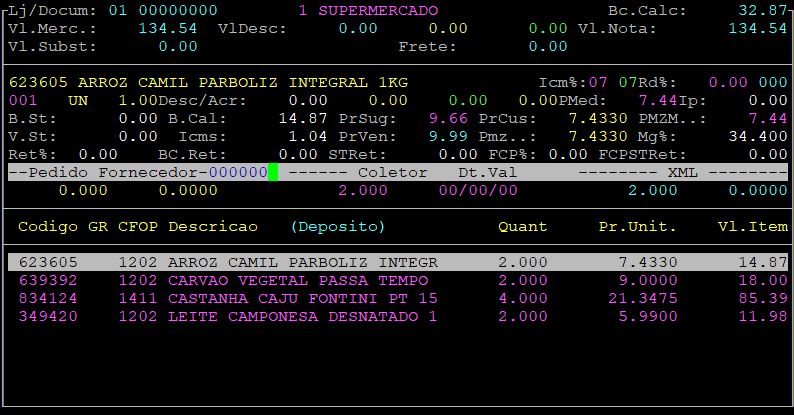Click the Icm% value 07
The image size is (794, 415).
click(598, 82)
